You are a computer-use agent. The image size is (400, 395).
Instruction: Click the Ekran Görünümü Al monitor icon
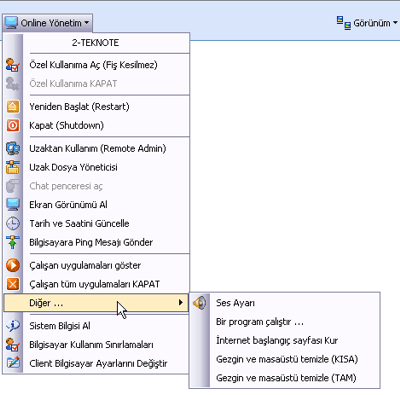click(x=13, y=204)
